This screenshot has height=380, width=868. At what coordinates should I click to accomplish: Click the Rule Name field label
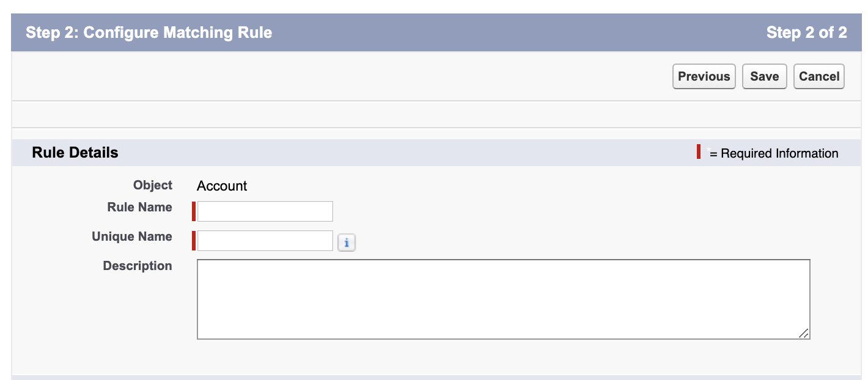tap(139, 207)
